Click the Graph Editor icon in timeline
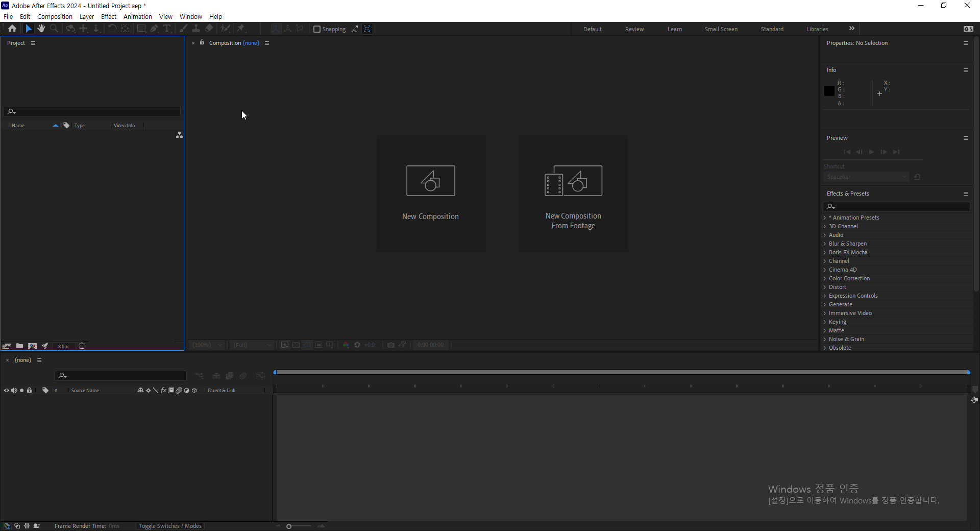This screenshot has width=980, height=531. tap(260, 376)
